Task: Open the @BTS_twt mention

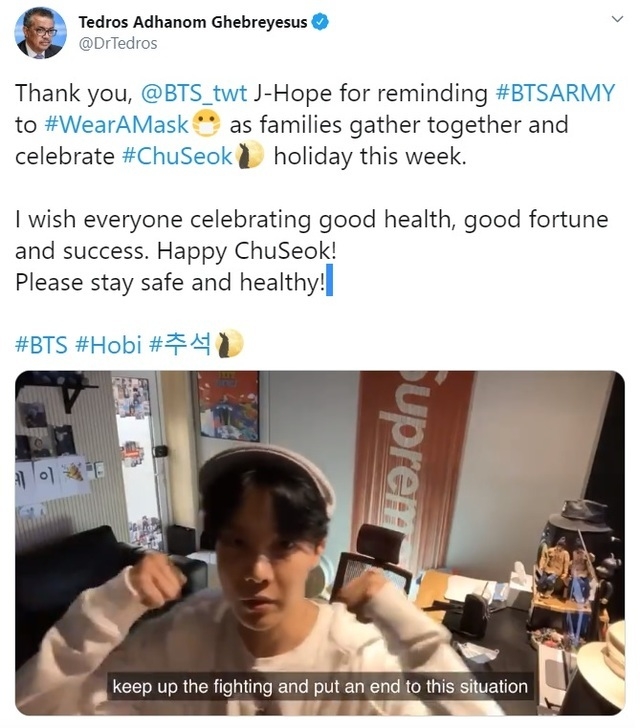Action: coord(193,93)
